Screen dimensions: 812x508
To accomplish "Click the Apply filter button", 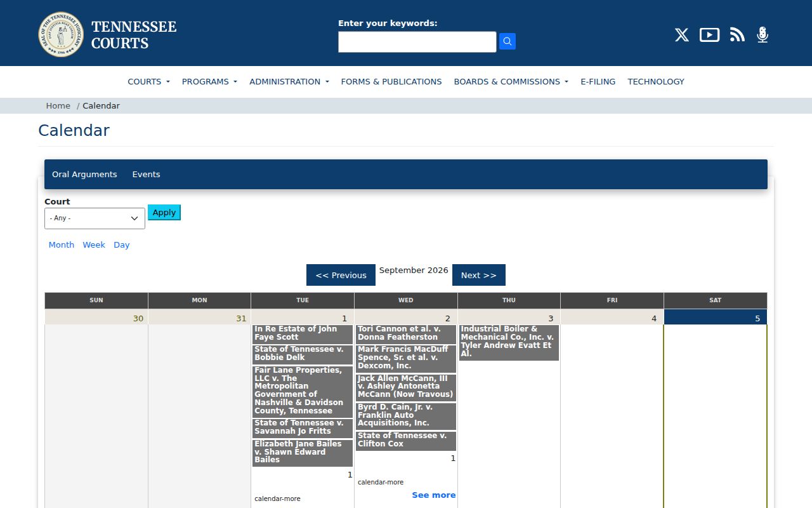I will [164, 213].
